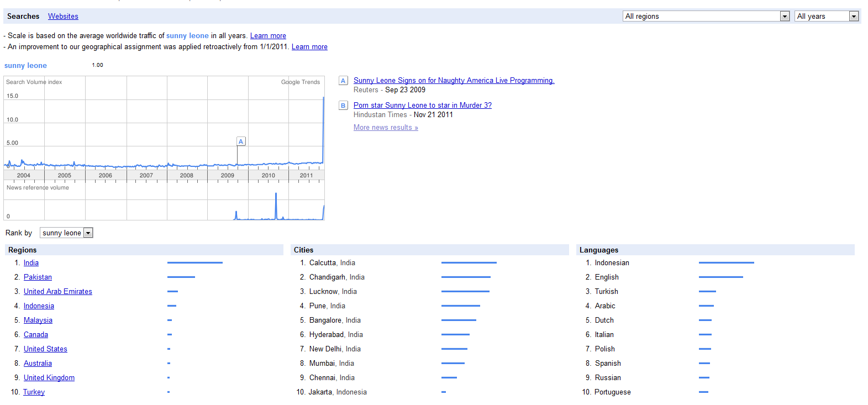Screen dimensions: 868x405
Task: Click the Sep 23 2009 Reuters date text
Action: 405,90
